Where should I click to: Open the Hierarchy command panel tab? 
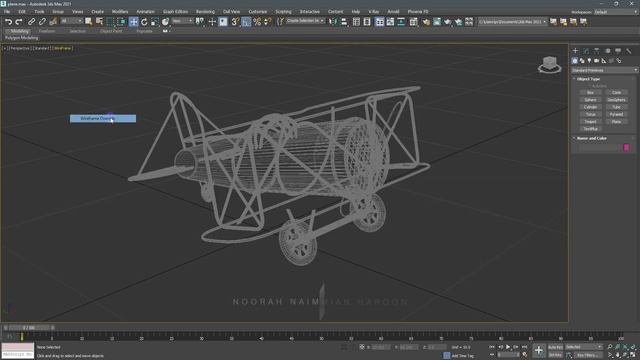coord(596,51)
